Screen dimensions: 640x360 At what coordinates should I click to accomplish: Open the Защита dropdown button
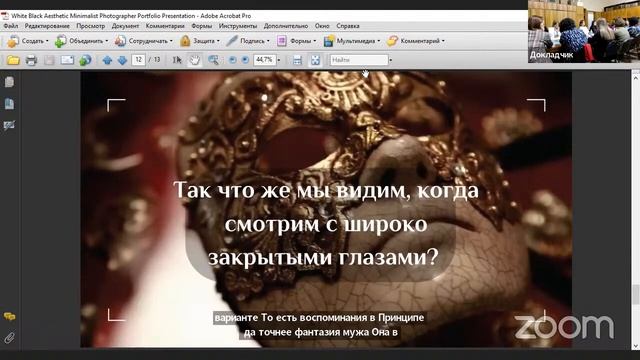point(200,41)
